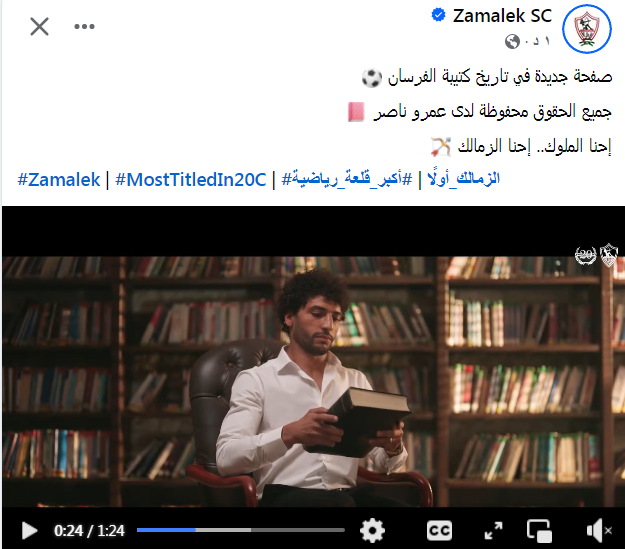Click the post timestamp
Viewport: 625px width, 549px height.
click(537, 41)
